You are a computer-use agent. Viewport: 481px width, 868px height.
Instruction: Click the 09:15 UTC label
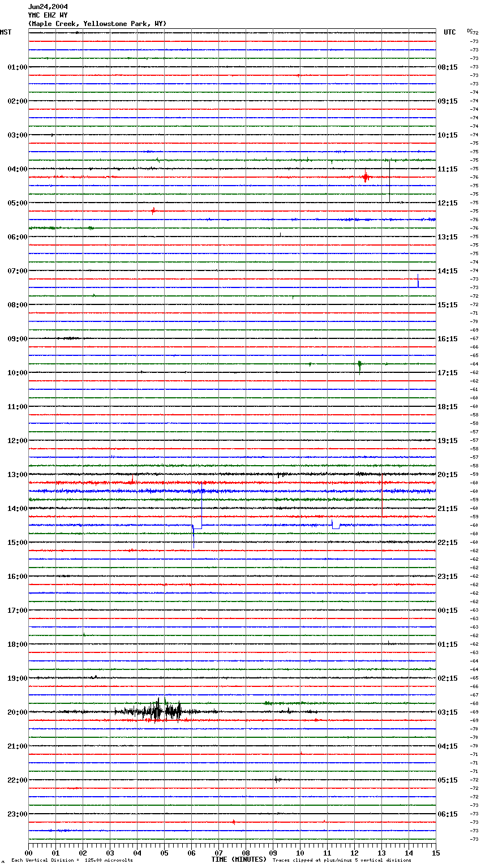coord(448,101)
